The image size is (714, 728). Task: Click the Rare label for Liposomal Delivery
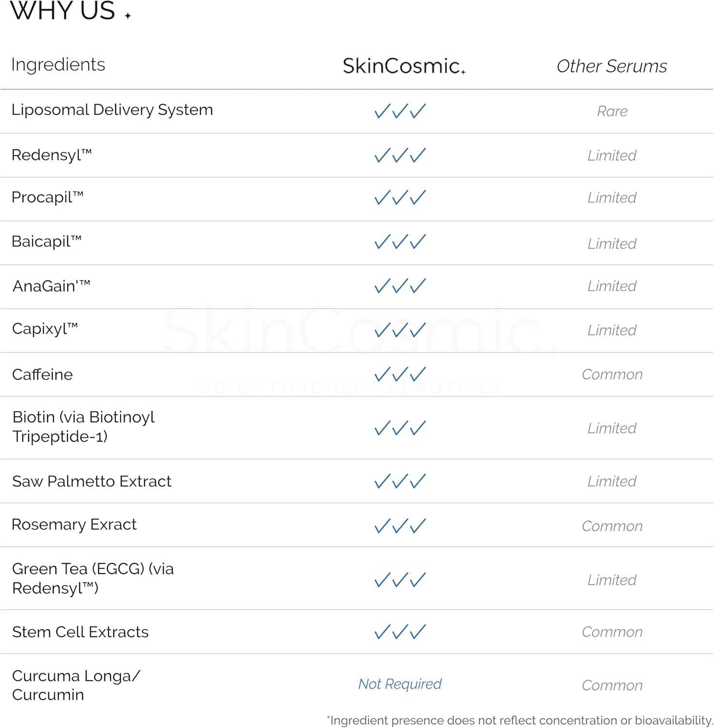(612, 111)
